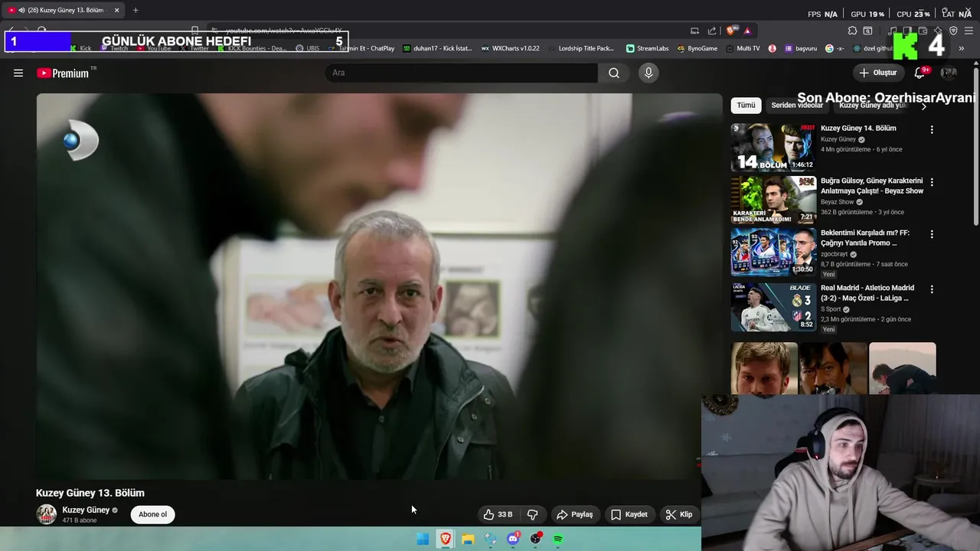The width and height of the screenshot is (980, 551).
Task: Open the Buğra Gülsoy Beyaz Show video thumbnail
Action: click(x=773, y=200)
